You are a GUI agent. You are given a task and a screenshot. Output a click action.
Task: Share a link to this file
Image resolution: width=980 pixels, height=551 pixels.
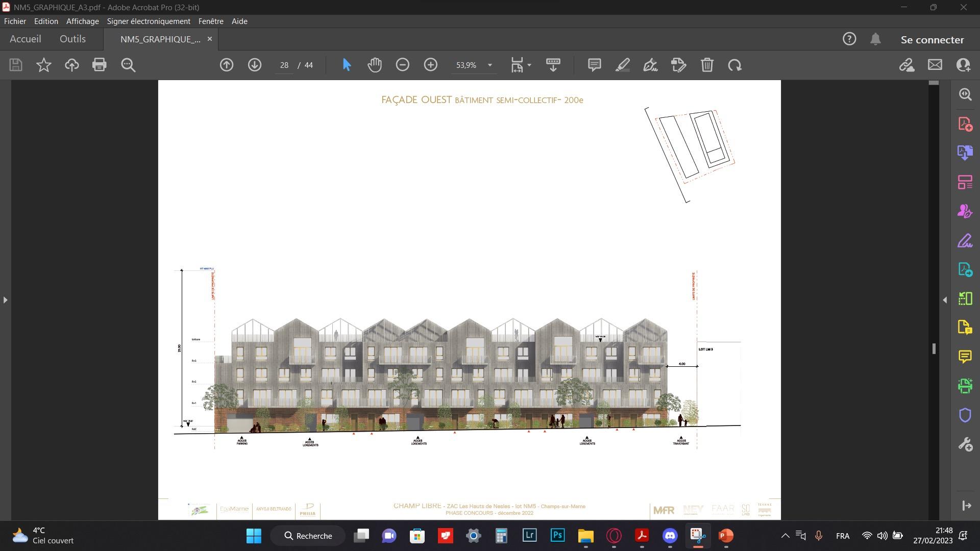907,65
